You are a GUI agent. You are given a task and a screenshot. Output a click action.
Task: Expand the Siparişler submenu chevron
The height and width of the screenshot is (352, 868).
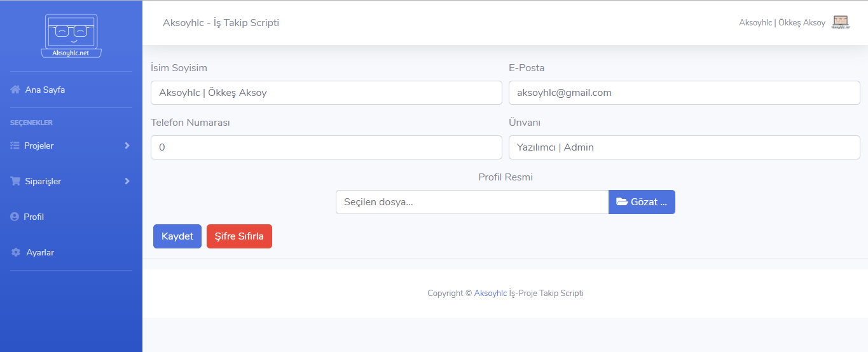pos(127,181)
